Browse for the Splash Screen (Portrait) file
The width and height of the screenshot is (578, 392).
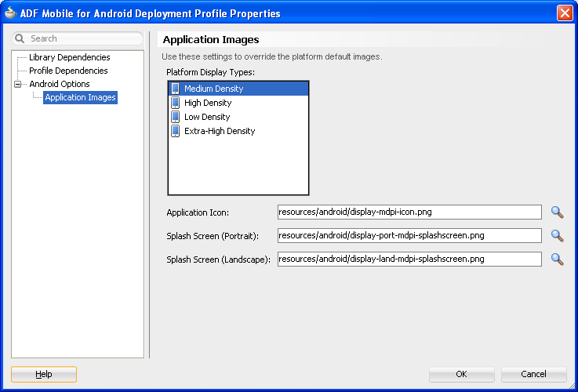point(557,236)
